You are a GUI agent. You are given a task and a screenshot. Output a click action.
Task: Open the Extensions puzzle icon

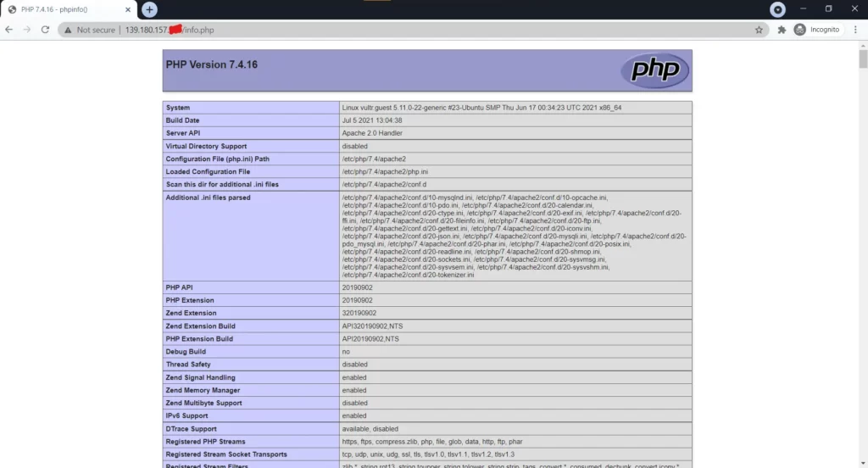[782, 30]
